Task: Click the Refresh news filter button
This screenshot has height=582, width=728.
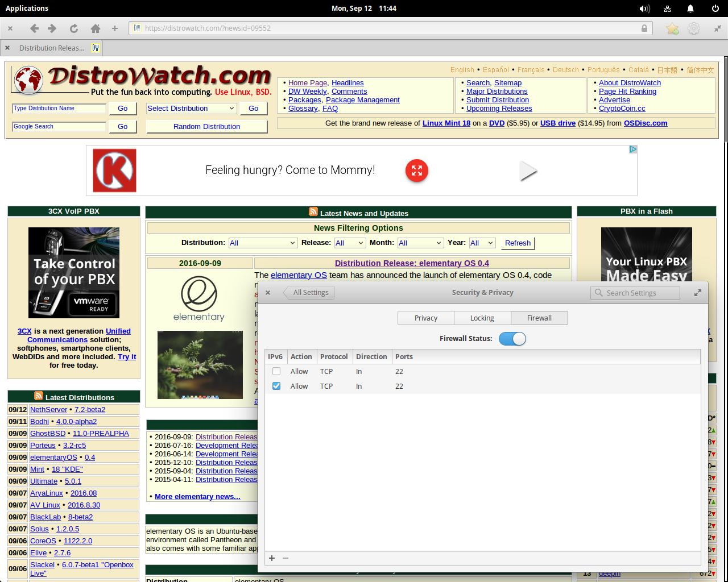Action: pyautogui.click(x=518, y=243)
